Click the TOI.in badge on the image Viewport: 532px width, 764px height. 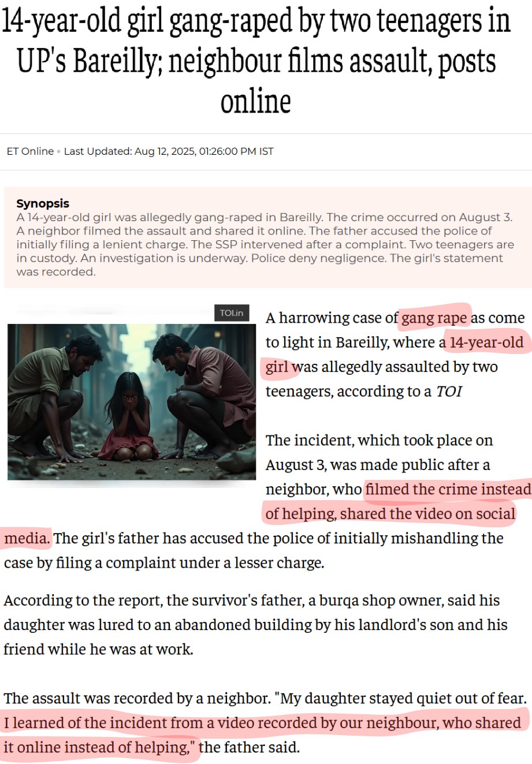[232, 313]
